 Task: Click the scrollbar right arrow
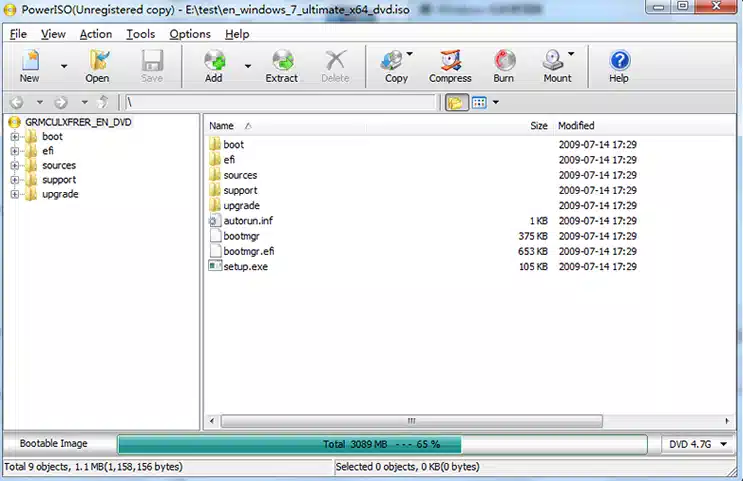point(727,421)
